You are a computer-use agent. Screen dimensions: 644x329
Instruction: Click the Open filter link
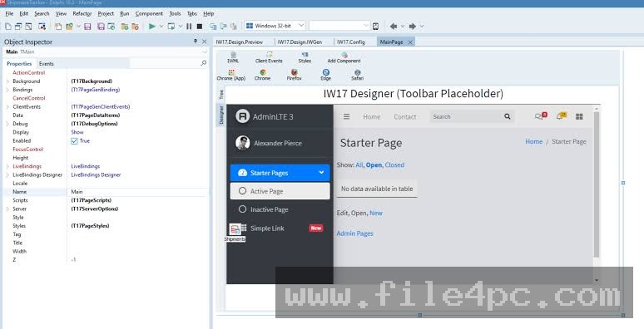[374, 164]
